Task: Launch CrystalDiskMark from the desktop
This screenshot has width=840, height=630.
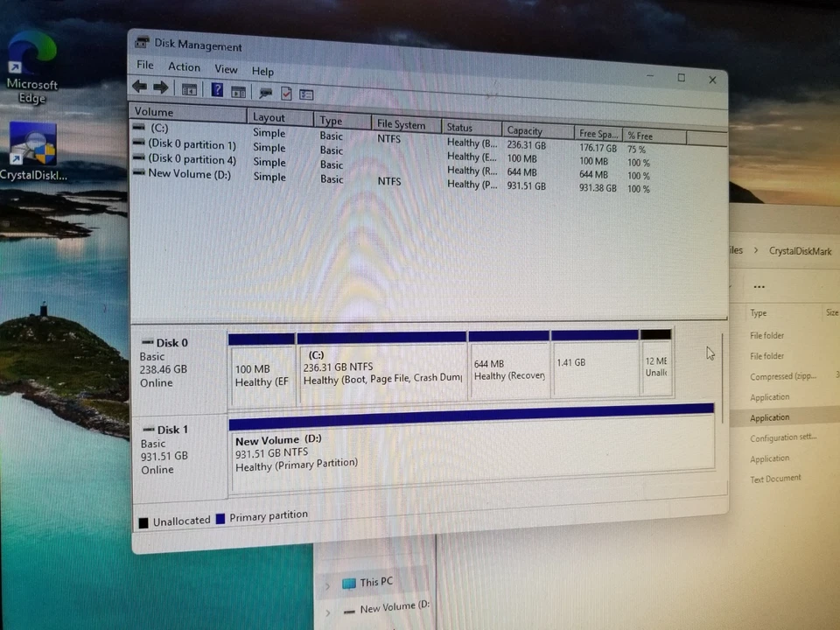Action: click(x=33, y=144)
